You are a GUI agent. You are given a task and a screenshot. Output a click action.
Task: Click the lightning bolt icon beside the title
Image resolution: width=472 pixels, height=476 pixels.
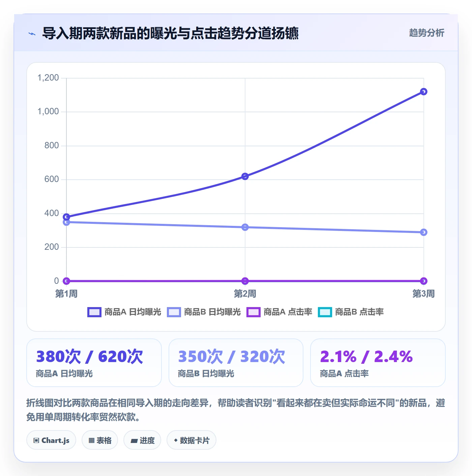click(32, 34)
